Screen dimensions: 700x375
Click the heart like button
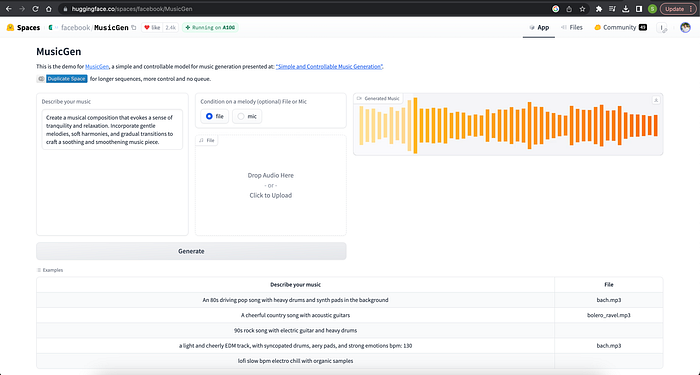tap(152, 28)
